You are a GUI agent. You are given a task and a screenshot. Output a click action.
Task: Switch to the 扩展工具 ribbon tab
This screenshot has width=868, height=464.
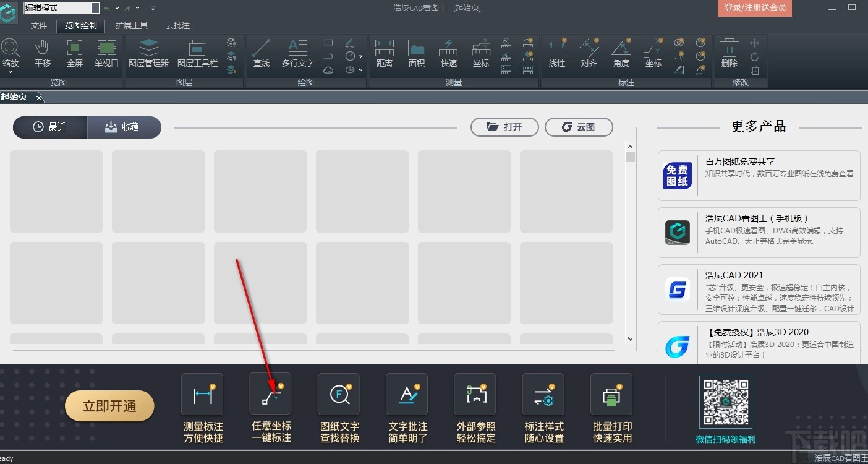[x=131, y=25]
